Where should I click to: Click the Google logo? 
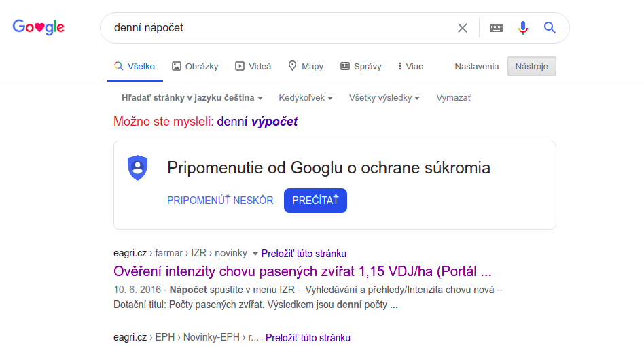pos(39,27)
